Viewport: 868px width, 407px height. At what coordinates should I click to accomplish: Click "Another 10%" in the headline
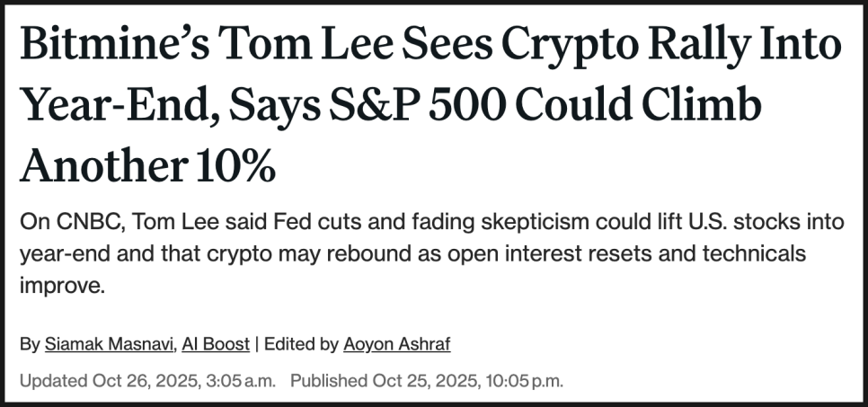148,166
